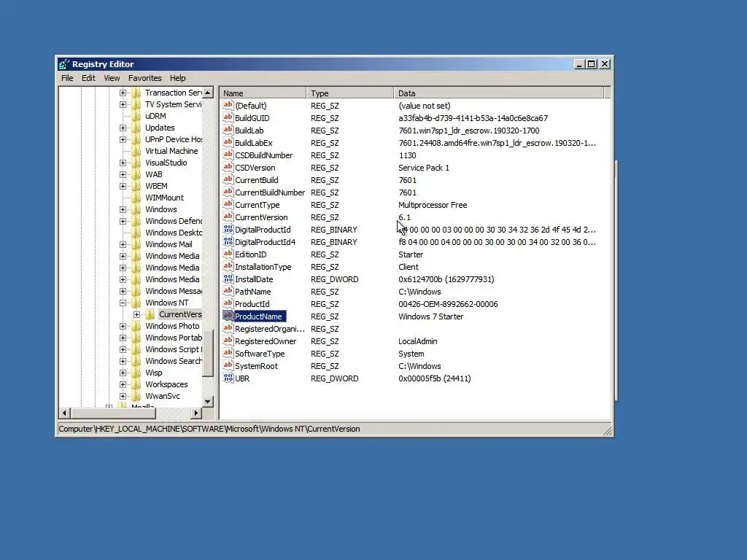
Task: Open the File menu
Action: coord(67,78)
